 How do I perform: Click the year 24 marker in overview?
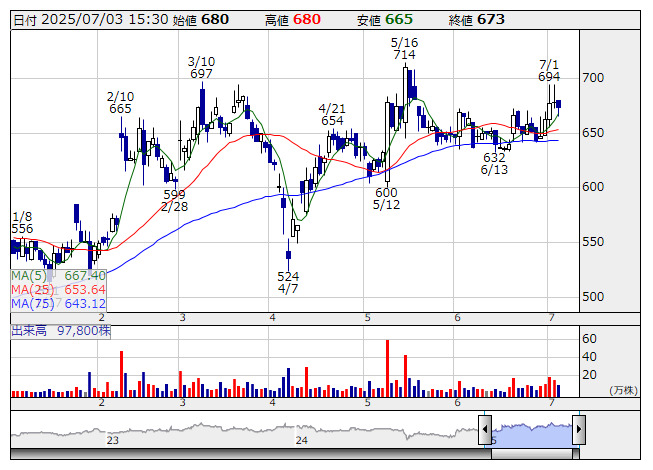[x=302, y=440]
